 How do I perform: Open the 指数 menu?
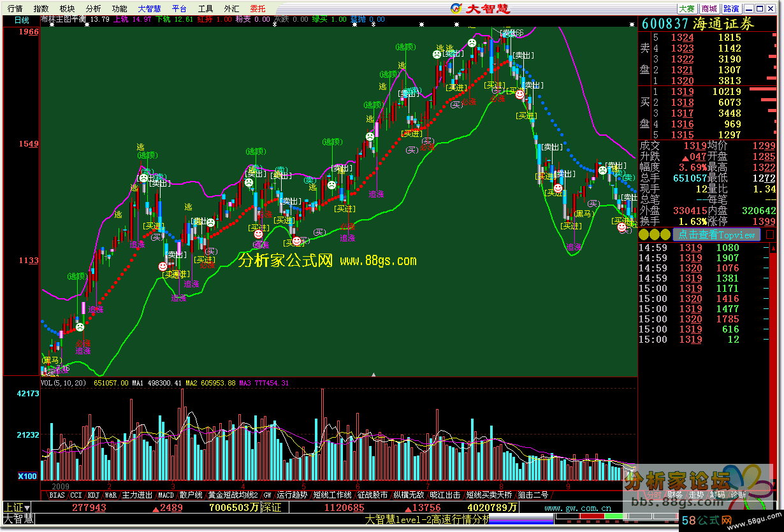pyautogui.click(x=41, y=8)
